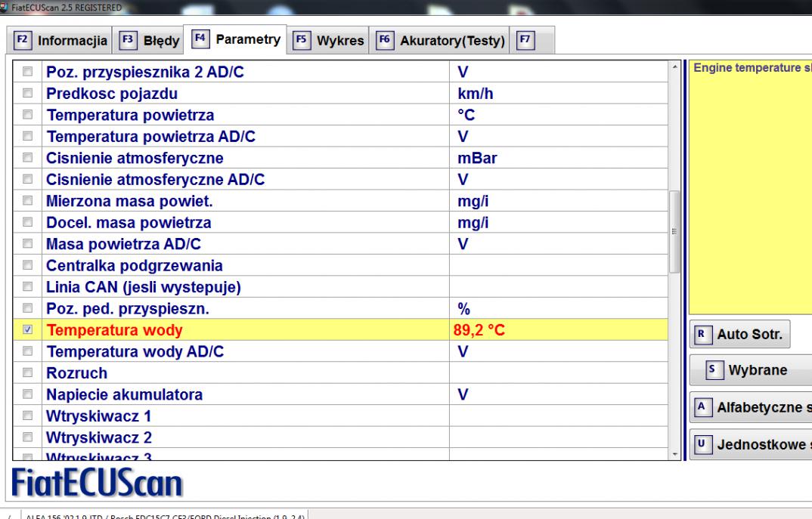This screenshot has height=519, width=812.
Task: Enable Poz. przyspiesznika 2 AD/C checkbox
Action: pos(27,72)
